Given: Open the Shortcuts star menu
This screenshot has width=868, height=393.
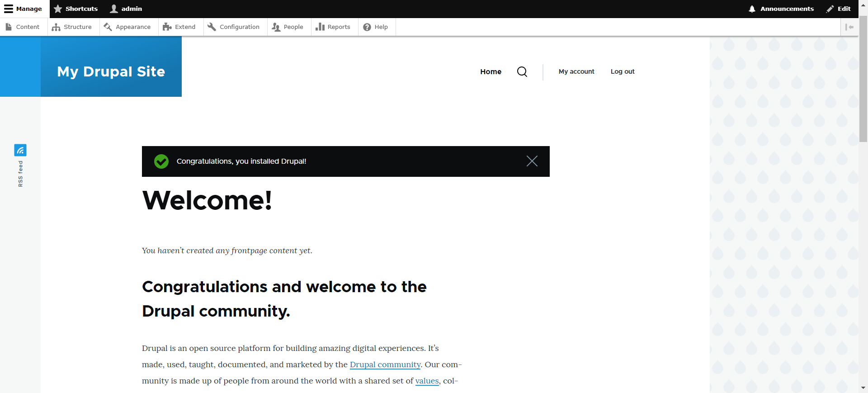Looking at the screenshot, I should (75, 9).
